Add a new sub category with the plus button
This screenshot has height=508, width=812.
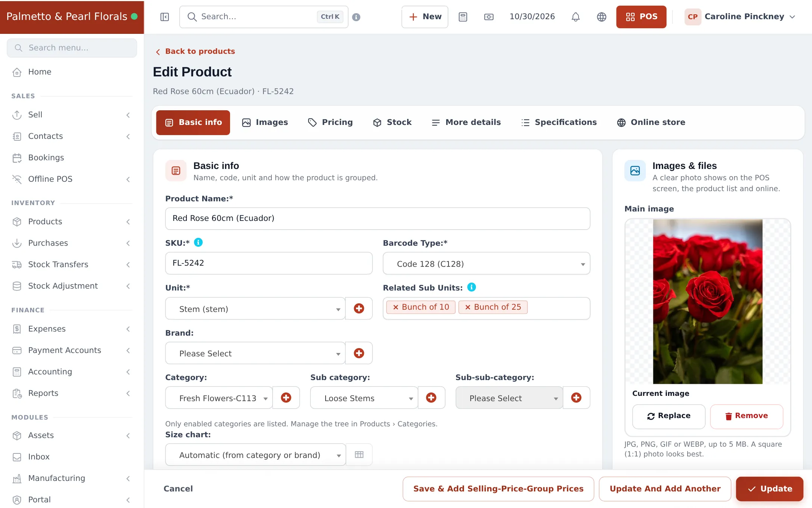click(x=431, y=398)
